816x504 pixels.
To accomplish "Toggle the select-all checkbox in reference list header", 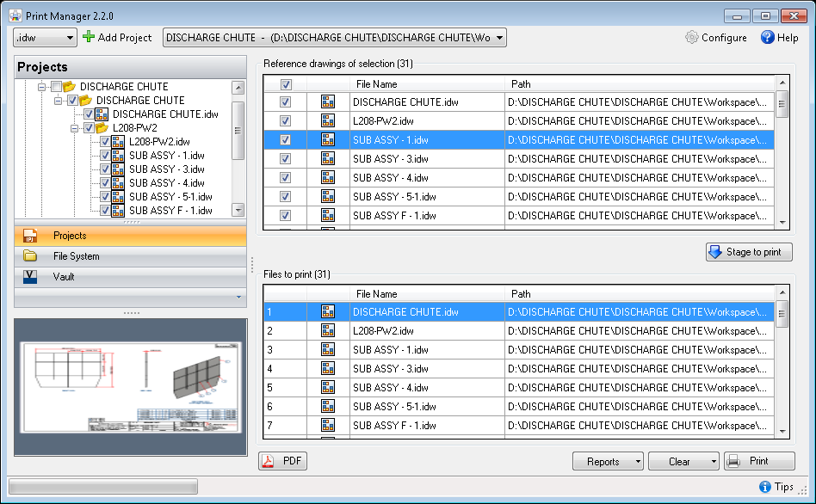I will tap(286, 84).
